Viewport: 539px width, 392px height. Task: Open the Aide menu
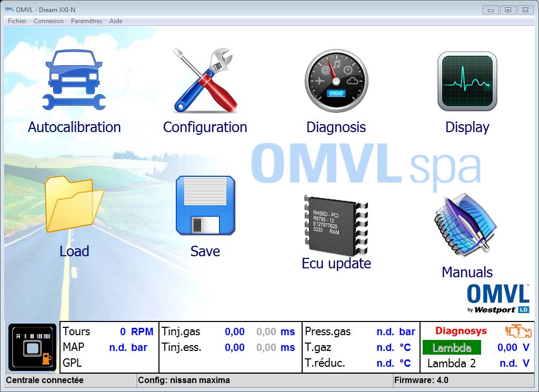tap(116, 21)
